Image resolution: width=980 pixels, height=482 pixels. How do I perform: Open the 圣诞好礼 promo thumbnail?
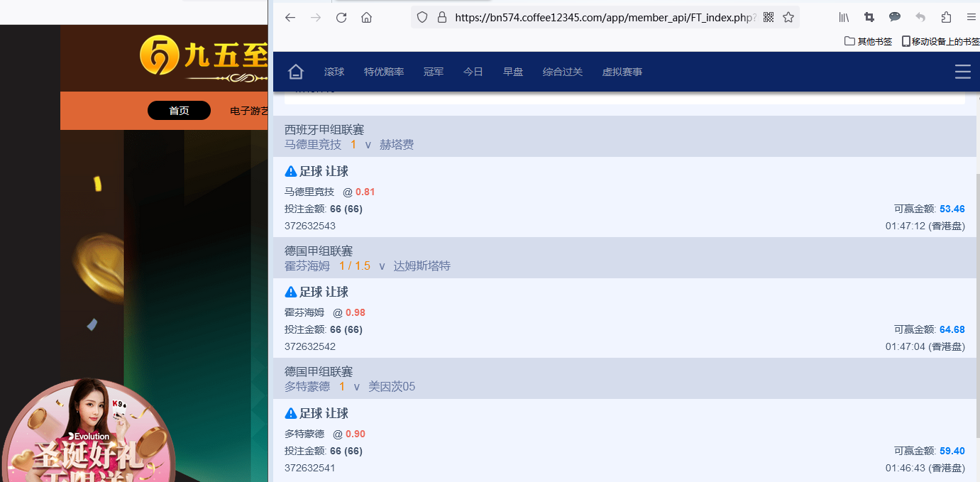pyautogui.click(x=87, y=430)
